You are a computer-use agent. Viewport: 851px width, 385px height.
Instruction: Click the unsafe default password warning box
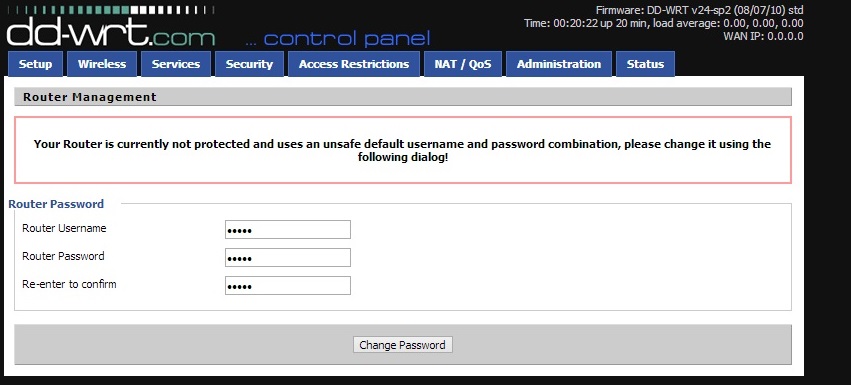click(403, 150)
